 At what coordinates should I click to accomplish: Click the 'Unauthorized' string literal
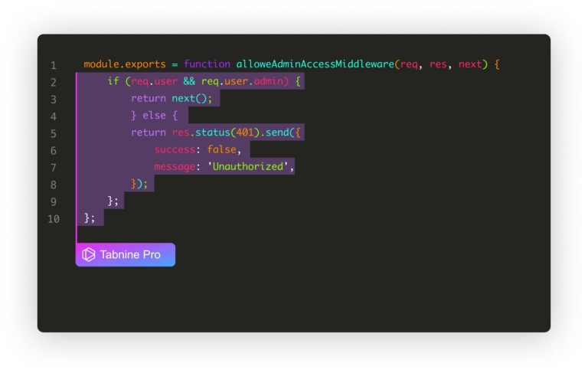click(x=248, y=167)
